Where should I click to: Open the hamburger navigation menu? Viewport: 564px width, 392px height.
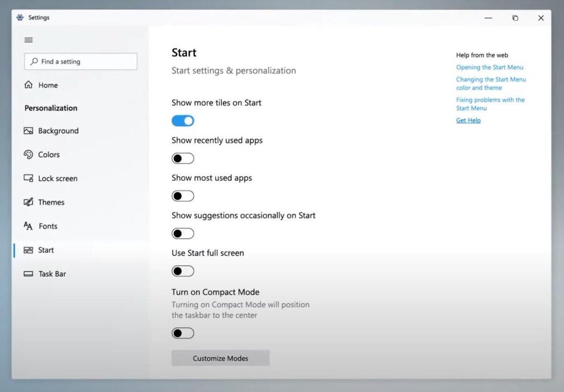coord(29,40)
